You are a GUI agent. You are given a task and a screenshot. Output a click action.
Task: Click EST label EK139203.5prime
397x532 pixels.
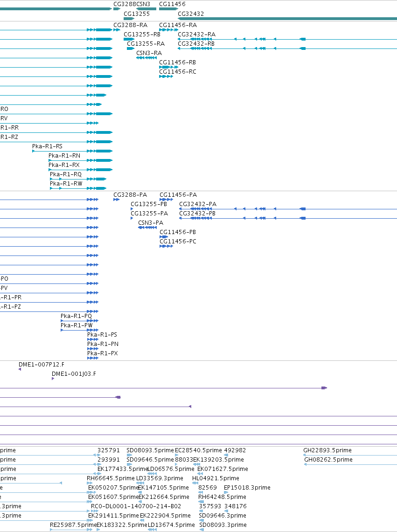pos(218,460)
